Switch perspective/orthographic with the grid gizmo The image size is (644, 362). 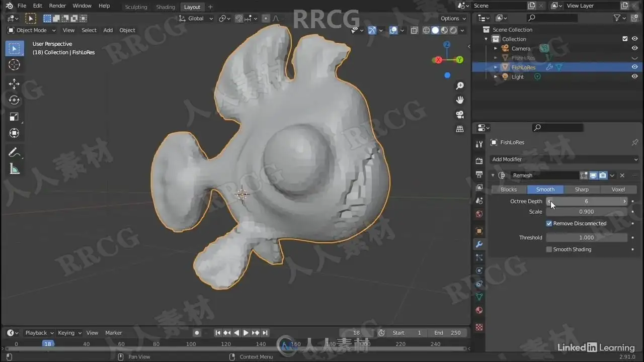click(x=460, y=129)
